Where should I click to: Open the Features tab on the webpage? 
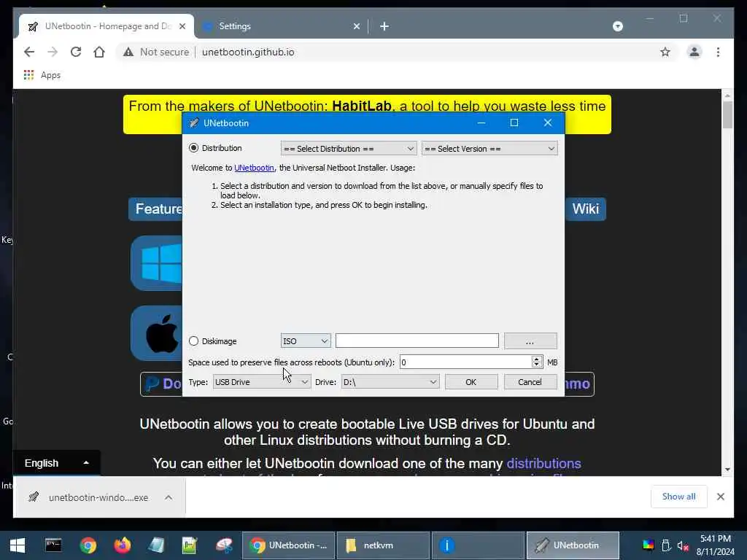(156, 209)
